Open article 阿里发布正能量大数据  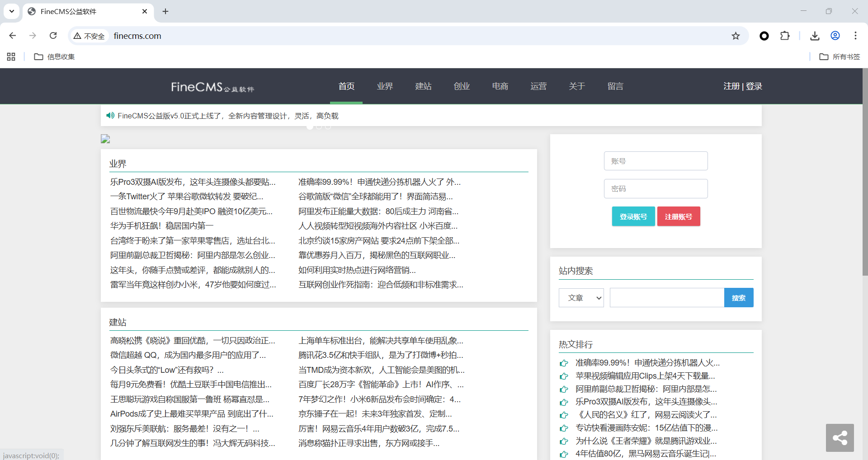pyautogui.click(x=378, y=211)
